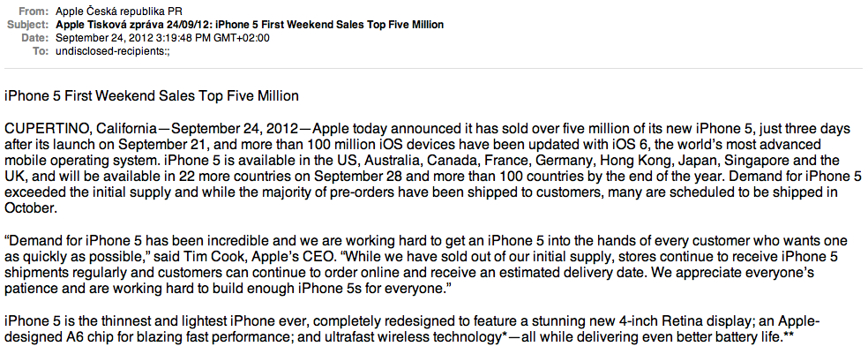Click the "Date:" header label

click(x=34, y=38)
